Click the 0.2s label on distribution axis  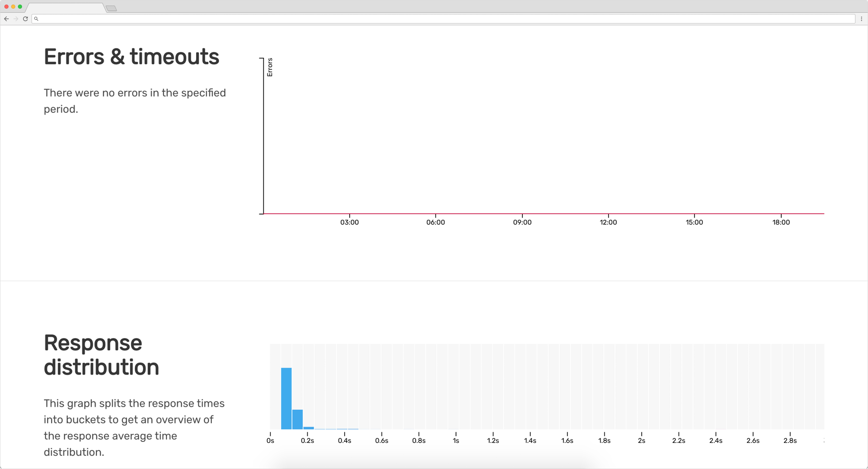coord(307,440)
